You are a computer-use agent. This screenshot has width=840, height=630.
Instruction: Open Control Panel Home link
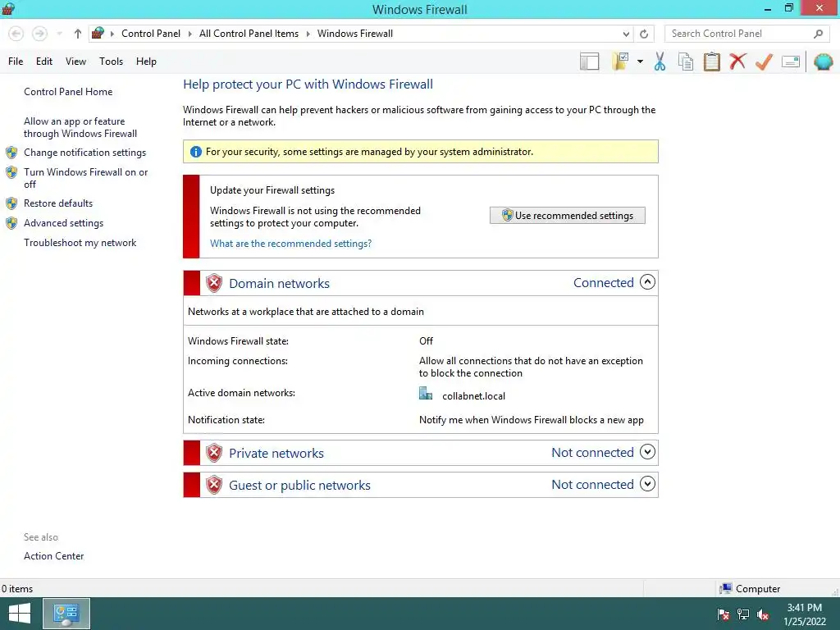[68, 92]
